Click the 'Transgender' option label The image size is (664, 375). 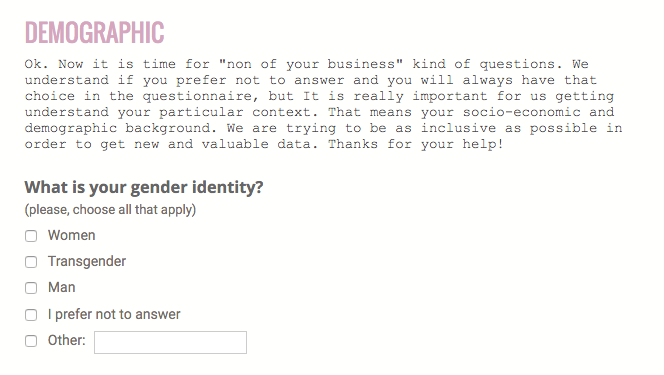point(87,262)
